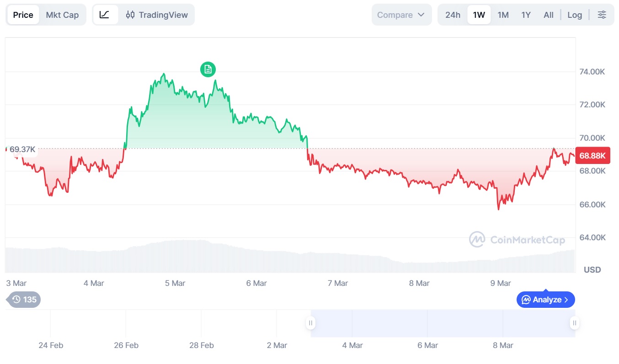This screenshot has height=364, width=619.
Task: Select the 1W time range
Action: point(479,15)
